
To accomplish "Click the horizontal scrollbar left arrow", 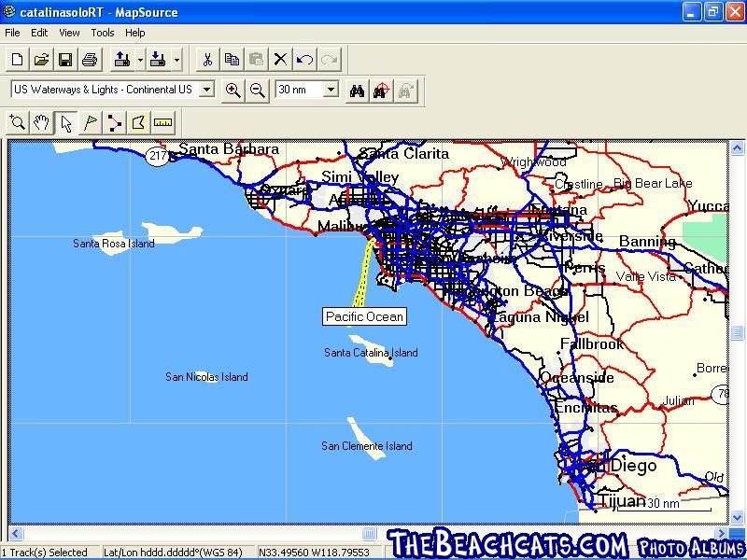I will coord(16,533).
